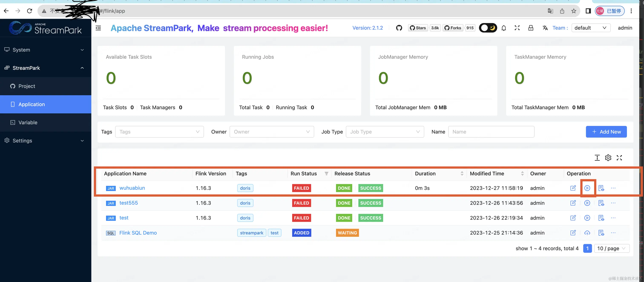
Task: Open the Owner filter dropdown
Action: (272, 132)
